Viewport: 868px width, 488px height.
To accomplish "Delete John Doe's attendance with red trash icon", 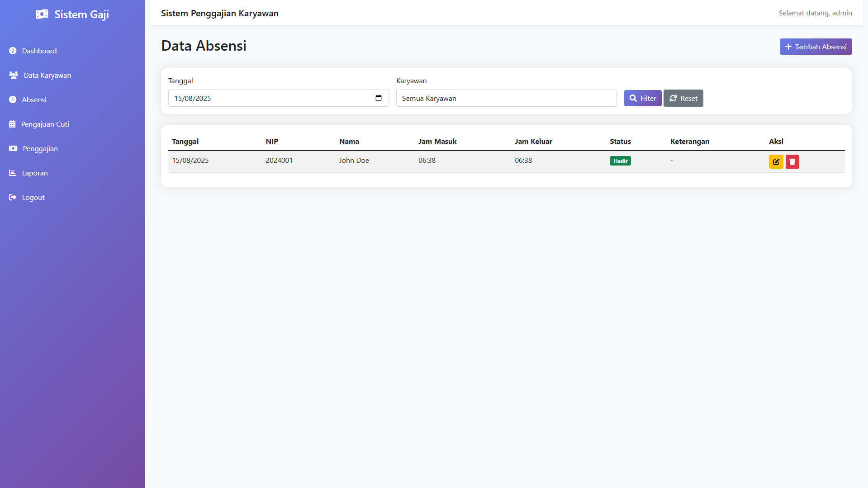I will 792,161.
